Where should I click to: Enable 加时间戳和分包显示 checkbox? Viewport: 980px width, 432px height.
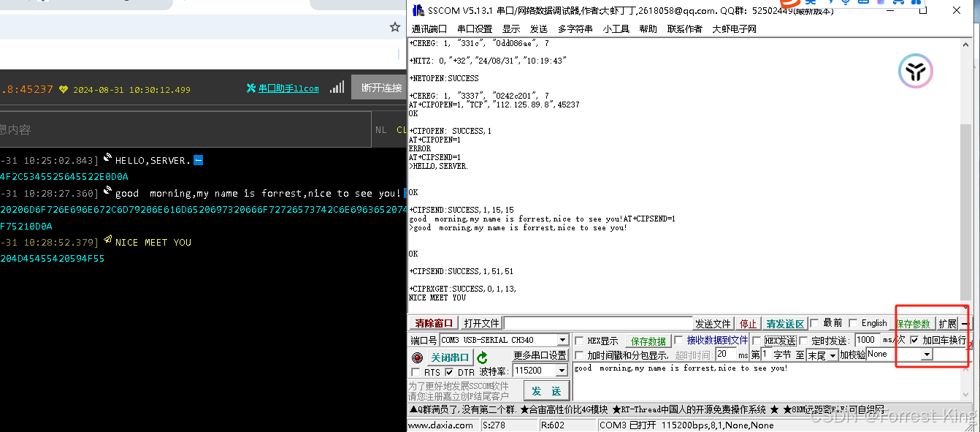(579, 355)
